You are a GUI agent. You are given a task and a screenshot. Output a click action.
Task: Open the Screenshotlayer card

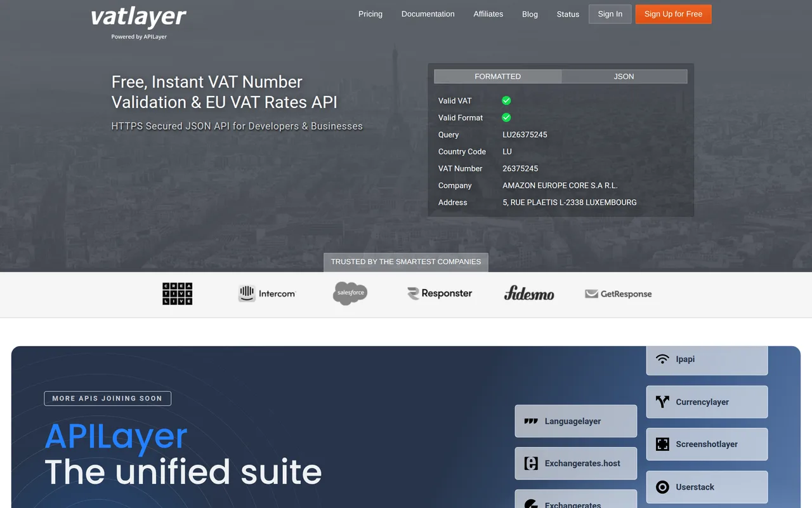[707, 444]
